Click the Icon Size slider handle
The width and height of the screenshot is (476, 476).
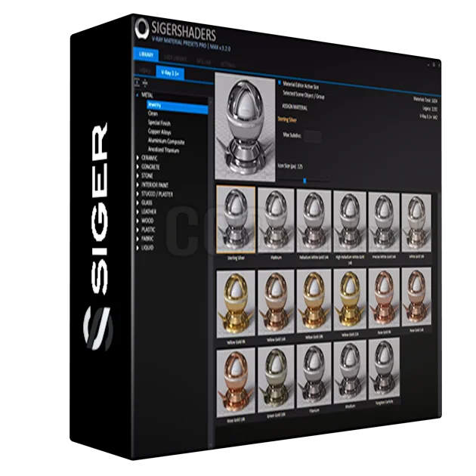[x=304, y=181]
